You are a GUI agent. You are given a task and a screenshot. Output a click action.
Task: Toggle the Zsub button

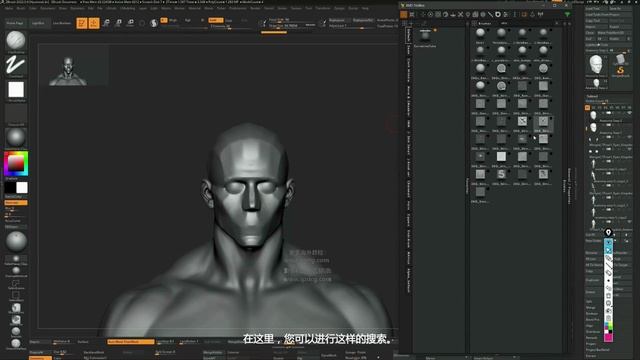pyautogui.click(x=229, y=20)
